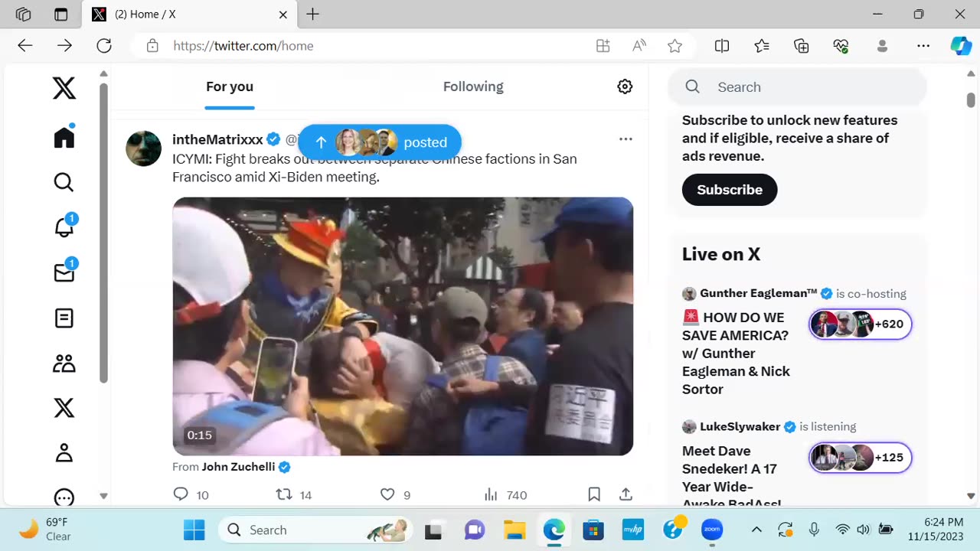Viewport: 980px width, 551px height.
Task: Click intheMatrixxx avatar picture
Action: tap(143, 148)
